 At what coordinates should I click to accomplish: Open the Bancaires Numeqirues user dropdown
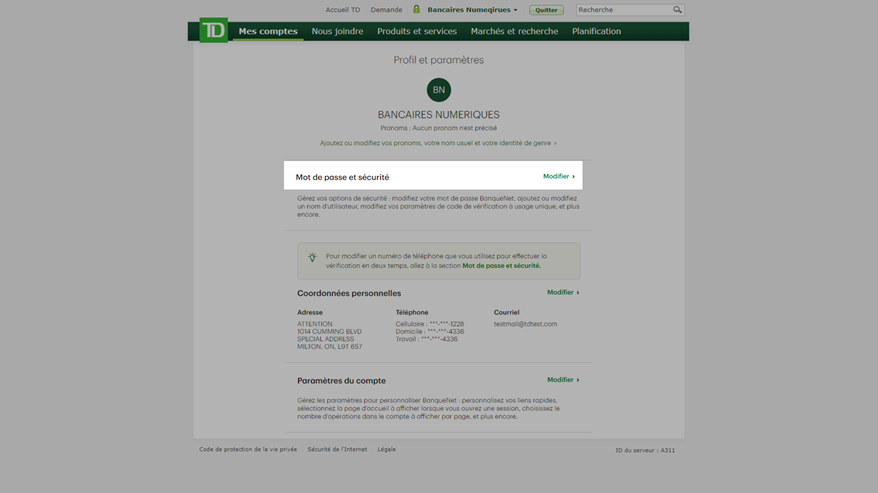[x=472, y=10]
